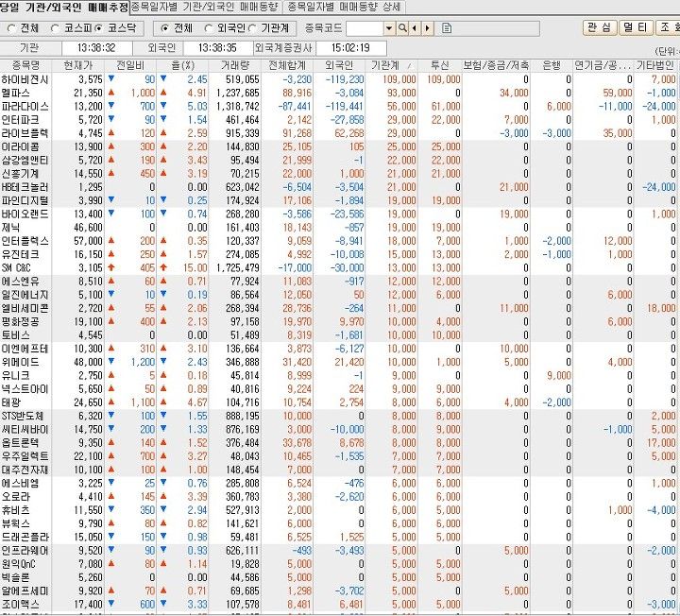
Task: Select the 외국인 radio button
Action: [x=208, y=28]
